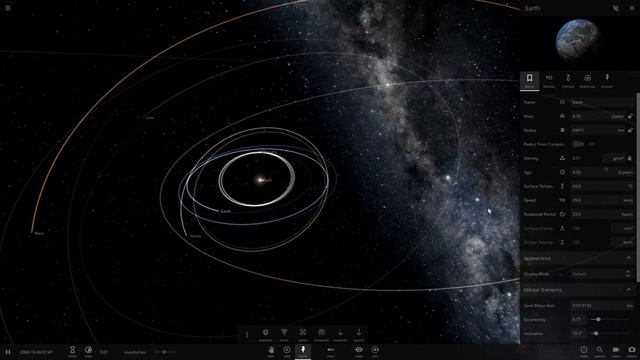Image resolution: width=640 pixels, height=360 pixels.
Task: Choose the fourth power option in the sub-toolbar
Action: tap(322, 335)
